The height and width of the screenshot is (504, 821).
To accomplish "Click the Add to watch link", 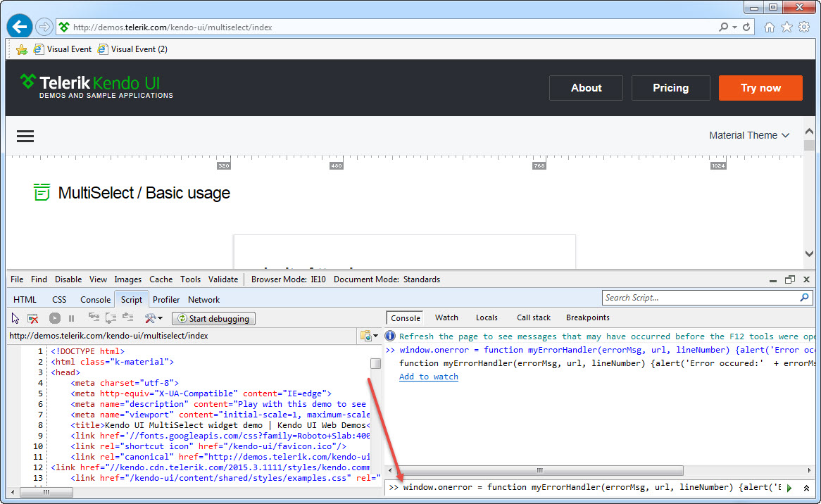I will (428, 377).
